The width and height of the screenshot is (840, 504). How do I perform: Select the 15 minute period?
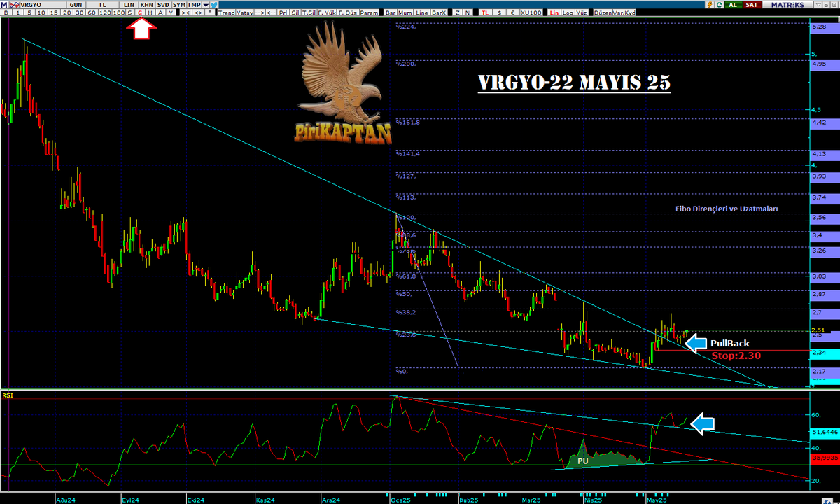[x=53, y=13]
